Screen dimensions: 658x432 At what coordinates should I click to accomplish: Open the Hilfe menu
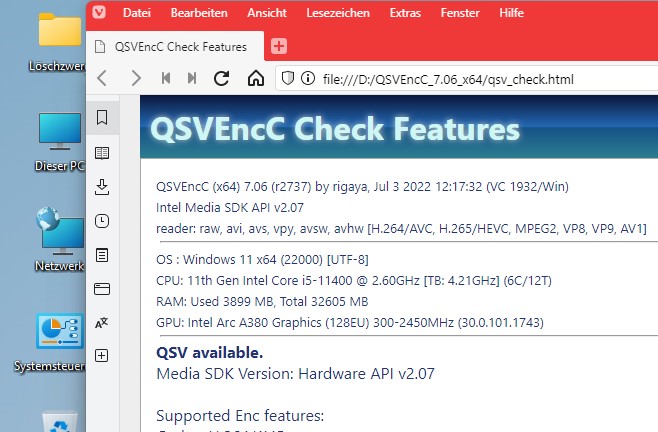[511, 13]
